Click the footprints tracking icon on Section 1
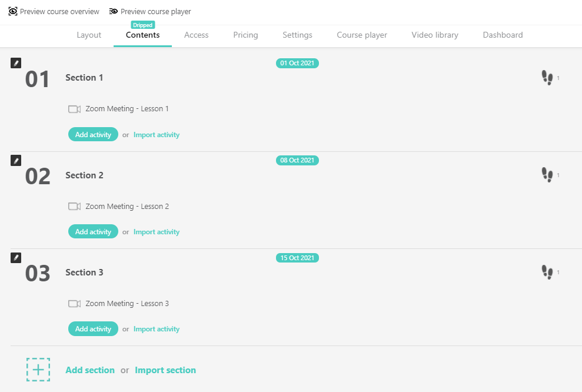582x392 pixels. pos(547,77)
